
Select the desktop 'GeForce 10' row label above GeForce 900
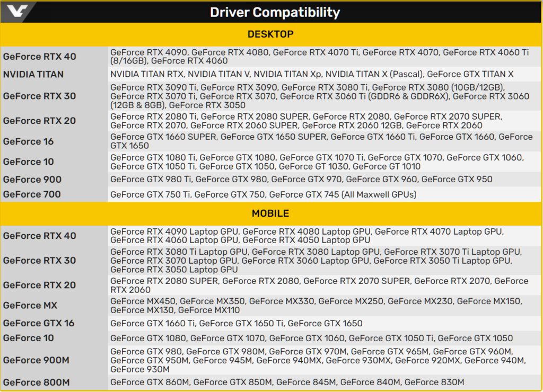pos(29,162)
